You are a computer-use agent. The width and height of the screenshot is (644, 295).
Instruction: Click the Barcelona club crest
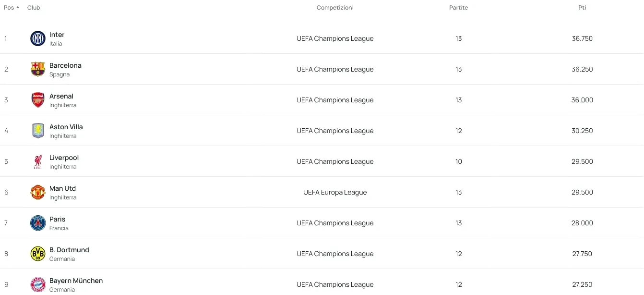[x=38, y=69]
